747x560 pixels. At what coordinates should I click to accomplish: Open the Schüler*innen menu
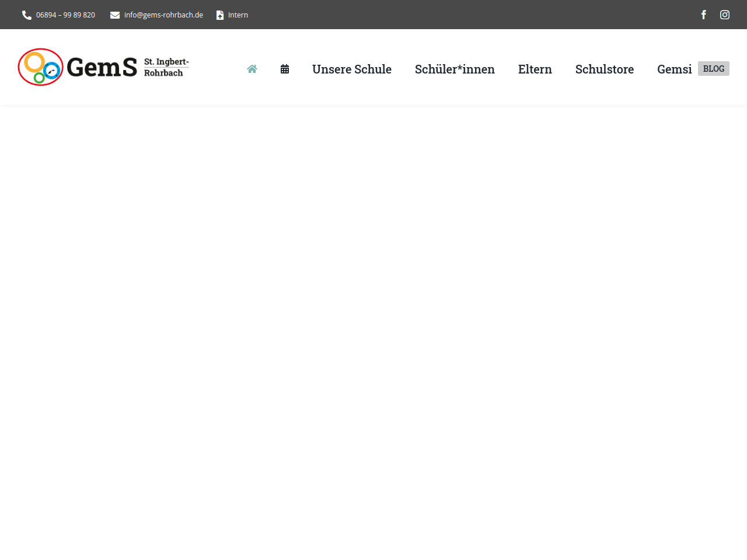tap(455, 69)
